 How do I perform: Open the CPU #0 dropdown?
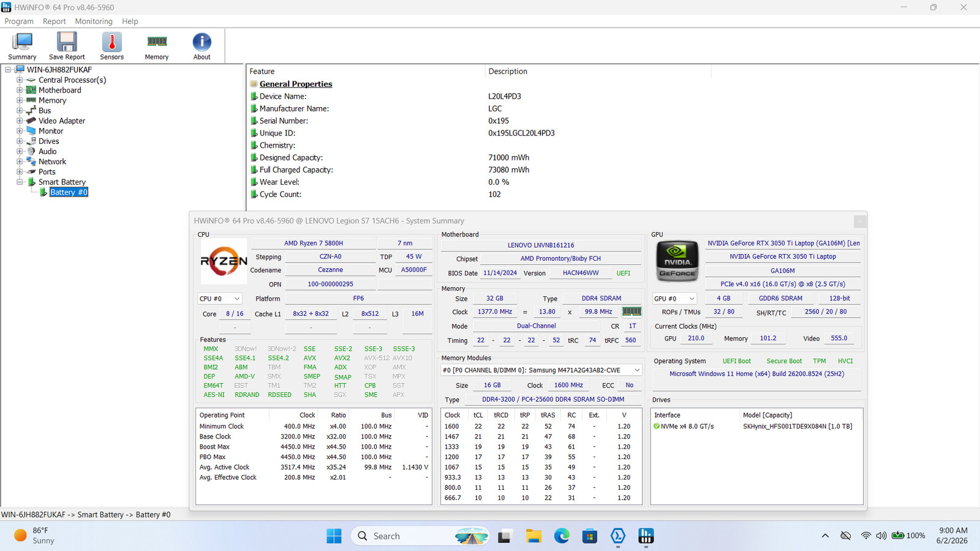click(x=219, y=299)
